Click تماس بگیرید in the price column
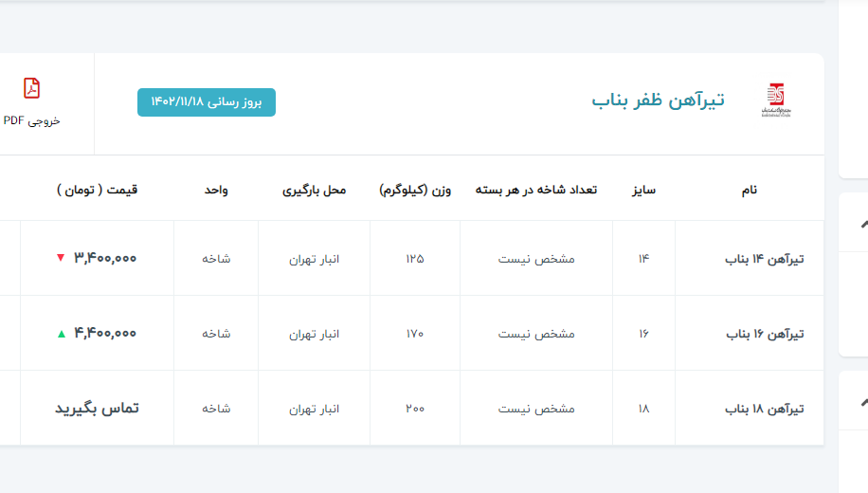 (x=97, y=408)
